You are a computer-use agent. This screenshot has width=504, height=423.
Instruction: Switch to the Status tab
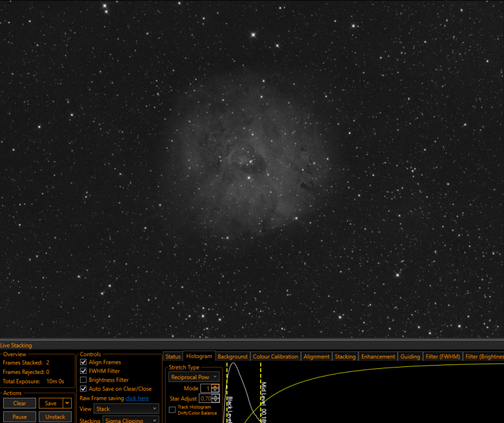pos(173,356)
